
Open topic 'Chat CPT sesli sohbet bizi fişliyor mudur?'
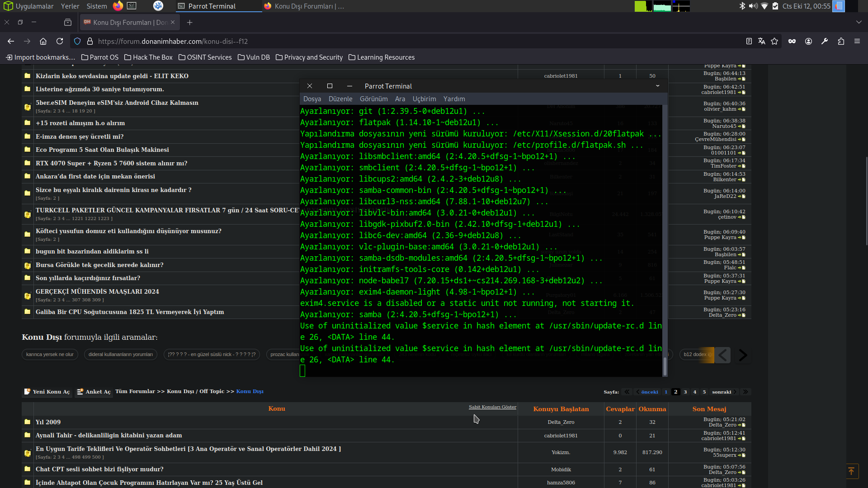tap(99, 469)
